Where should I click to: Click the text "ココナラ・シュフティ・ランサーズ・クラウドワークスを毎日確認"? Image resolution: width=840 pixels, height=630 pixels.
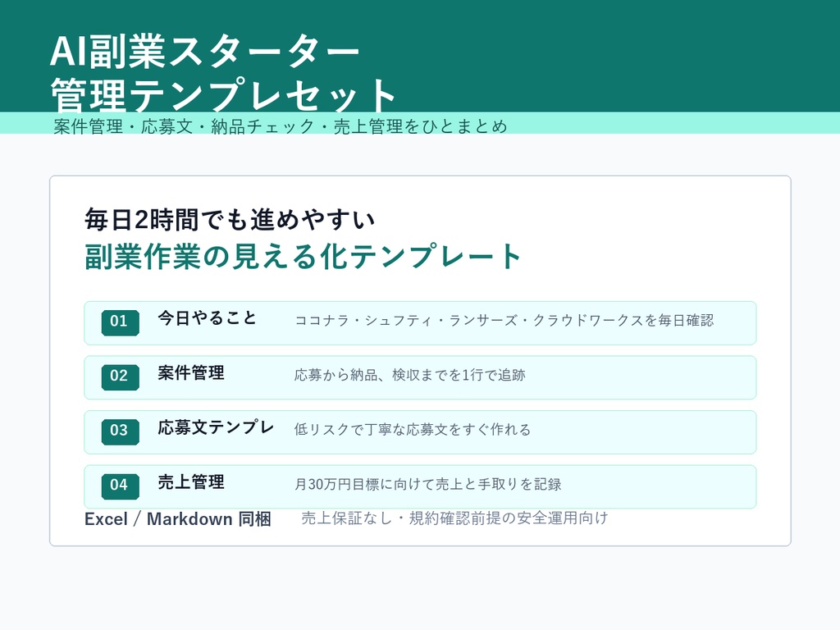[x=504, y=321]
